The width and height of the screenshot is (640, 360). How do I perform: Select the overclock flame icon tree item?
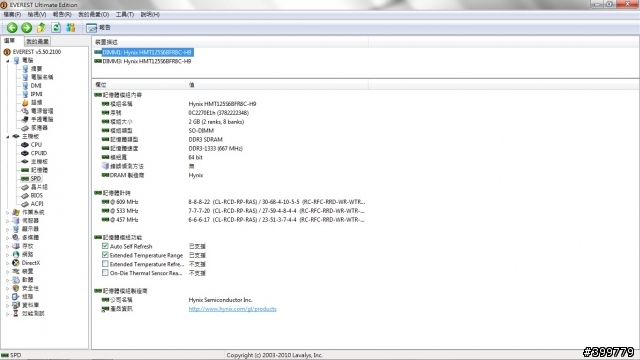(x=25, y=102)
